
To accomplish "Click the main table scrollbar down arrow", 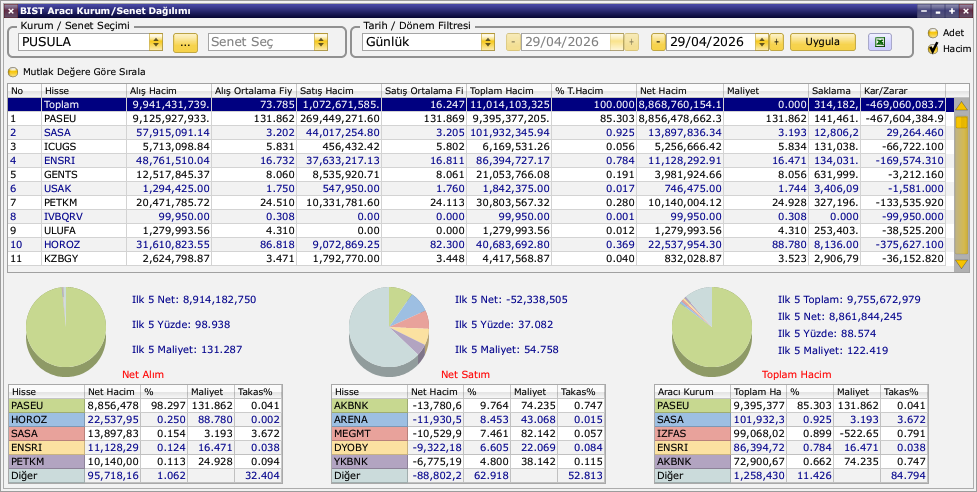I will click(x=961, y=264).
